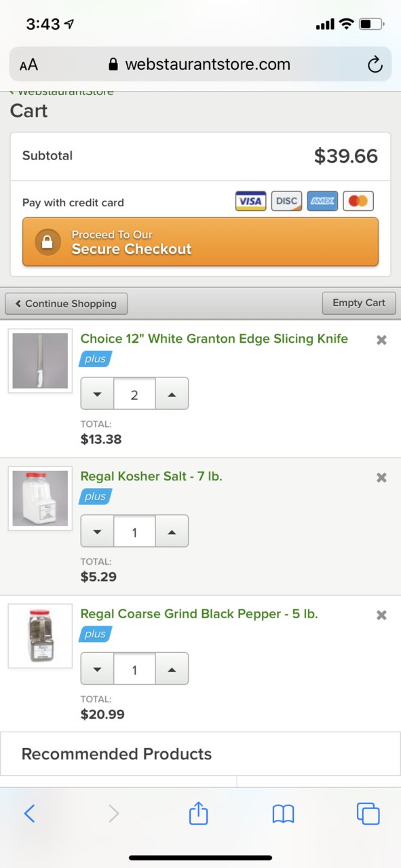Tap the Safari reload page icon

pyautogui.click(x=375, y=64)
